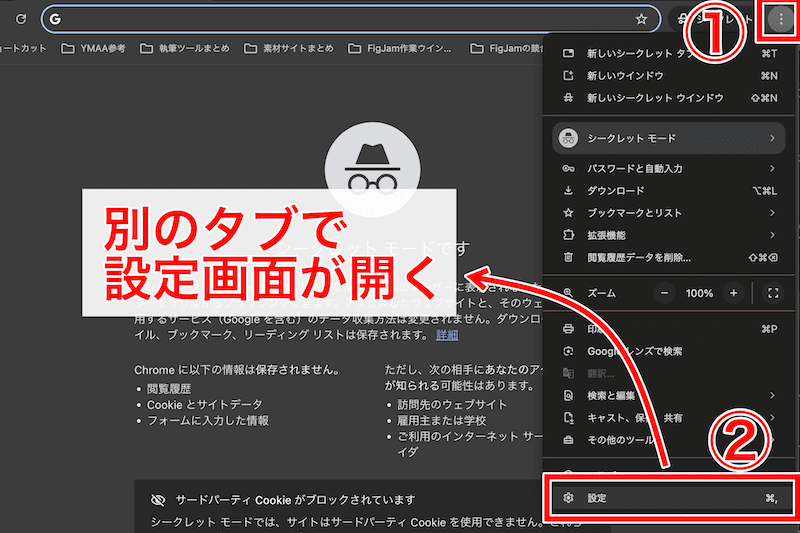Choose Googleレンズで検索 from the menu
Screen dimensions: 800x533
(634, 351)
